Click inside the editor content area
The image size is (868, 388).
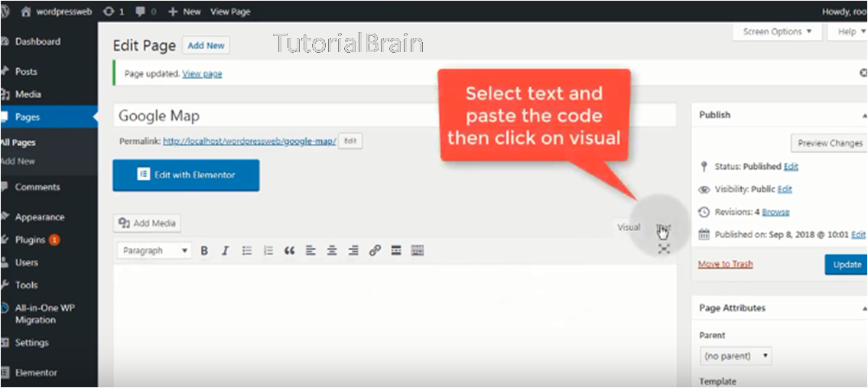click(x=394, y=326)
